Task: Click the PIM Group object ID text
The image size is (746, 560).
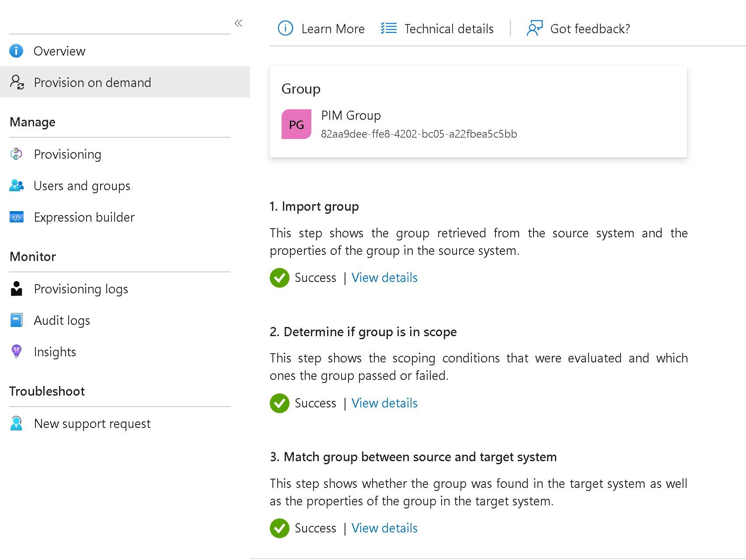Action: pos(418,134)
